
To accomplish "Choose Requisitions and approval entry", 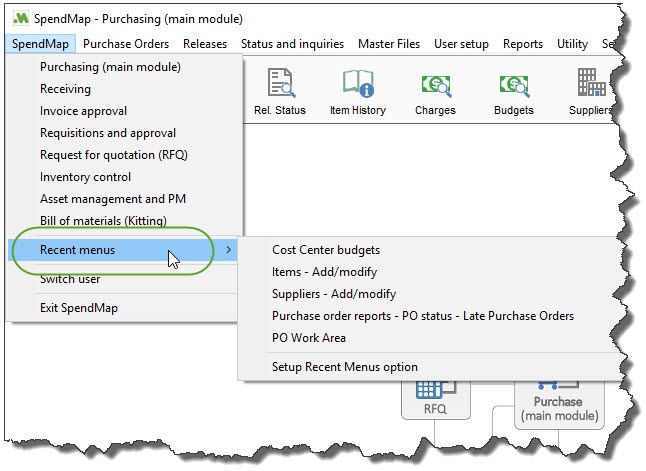I will click(124, 133).
